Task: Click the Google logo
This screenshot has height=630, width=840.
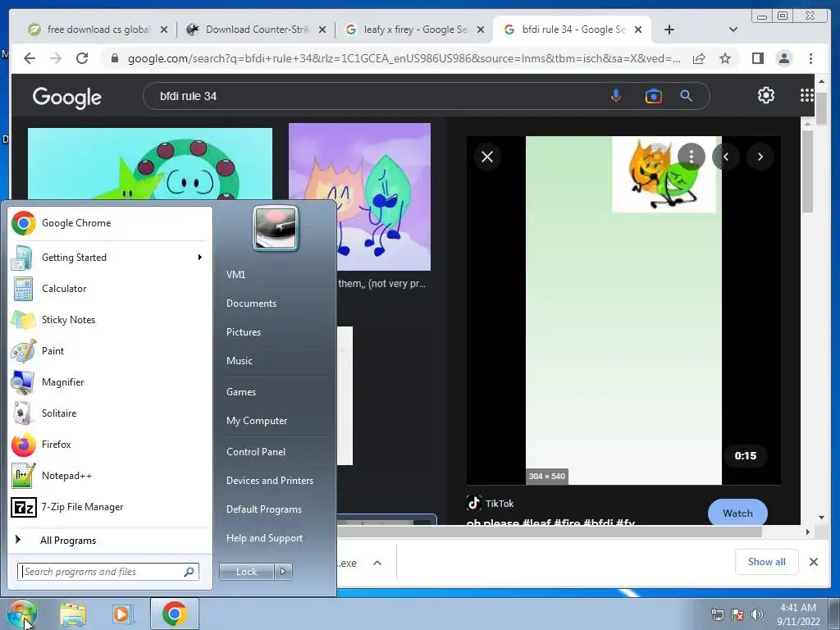Action: [x=67, y=97]
